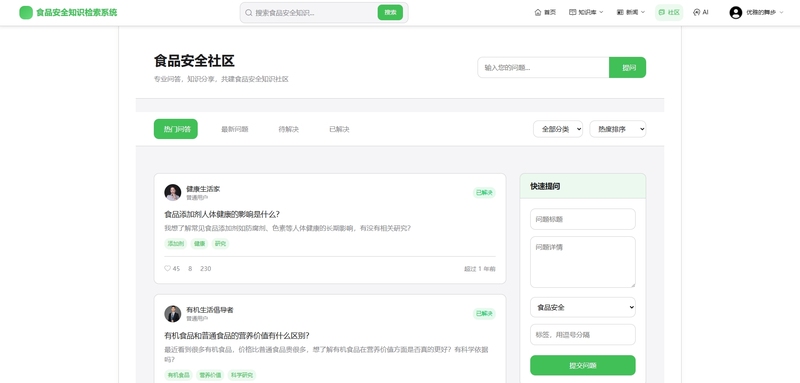
Task: Open the 热度排序 sort order dropdown
Action: 618,129
